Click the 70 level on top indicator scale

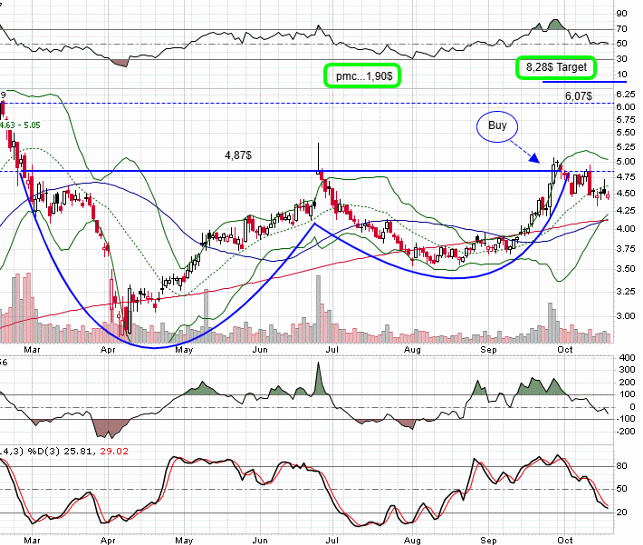pos(622,30)
